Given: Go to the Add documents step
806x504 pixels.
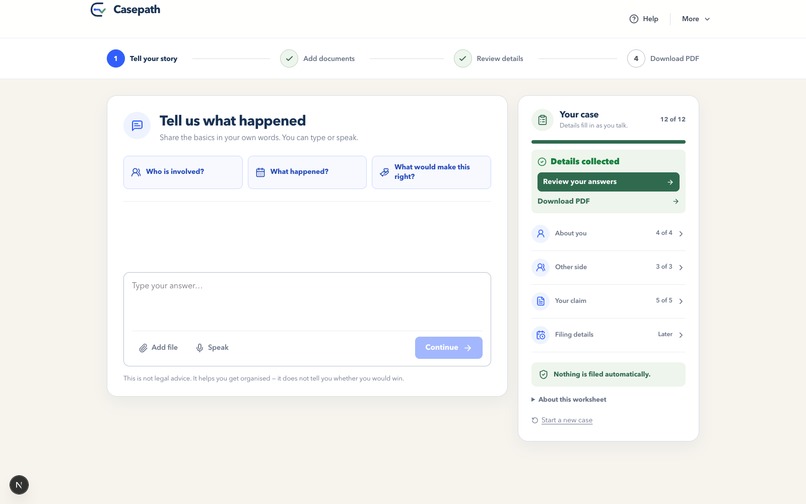Looking at the screenshot, I should 318,59.
